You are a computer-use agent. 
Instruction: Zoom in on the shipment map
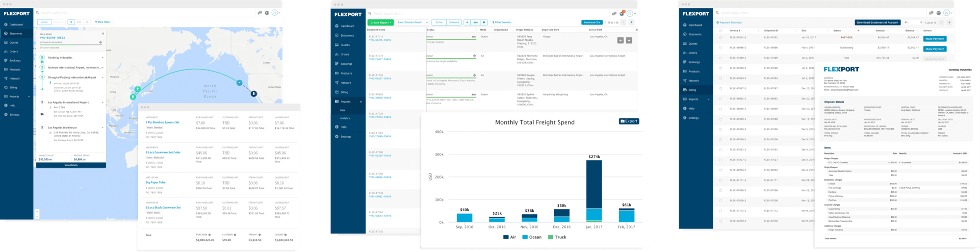click(x=37, y=211)
